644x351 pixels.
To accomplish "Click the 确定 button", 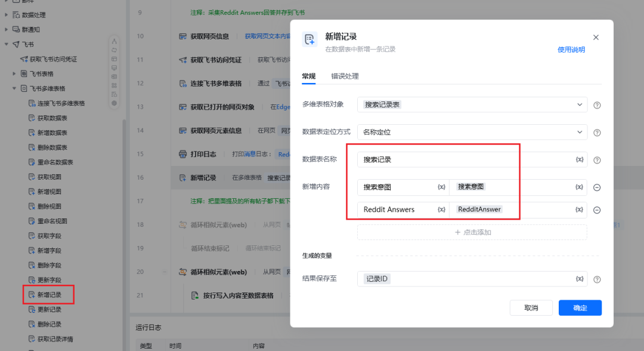I will click(580, 308).
